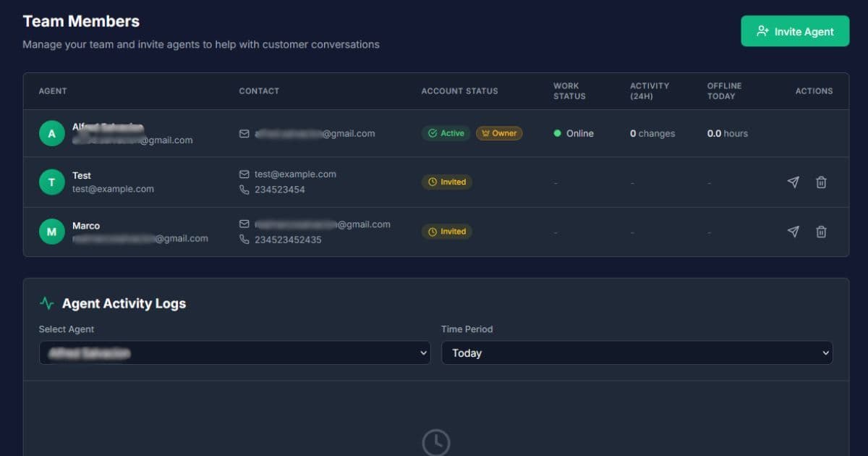
Task: Click the Invite Agent button
Action: [794, 31]
